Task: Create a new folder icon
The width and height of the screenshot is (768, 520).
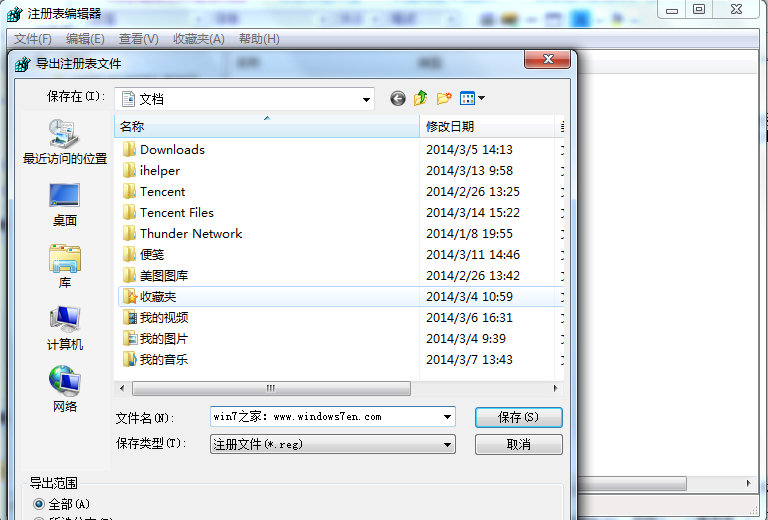Action: (444, 98)
